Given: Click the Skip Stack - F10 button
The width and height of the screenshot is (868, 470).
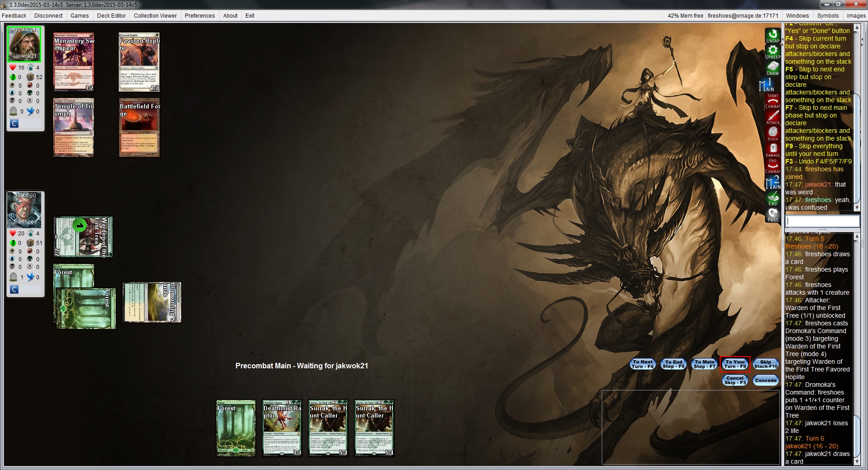Looking at the screenshot, I should (x=766, y=364).
